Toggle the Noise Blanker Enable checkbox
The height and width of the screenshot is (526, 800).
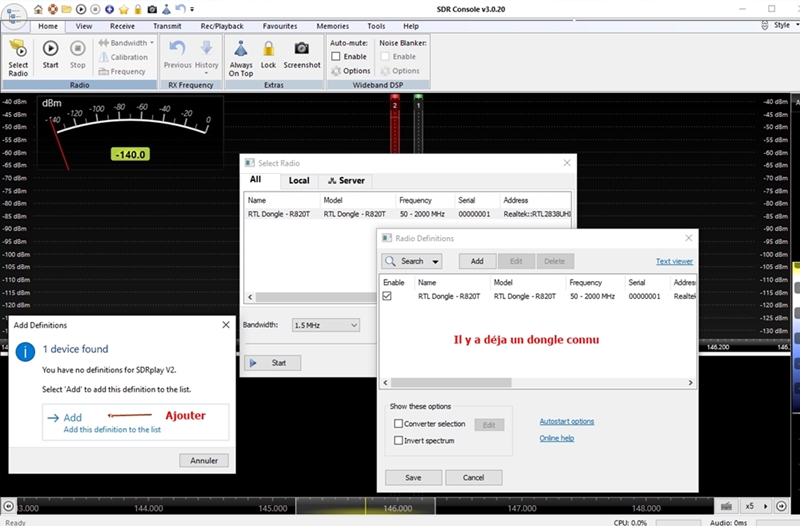pyautogui.click(x=385, y=57)
